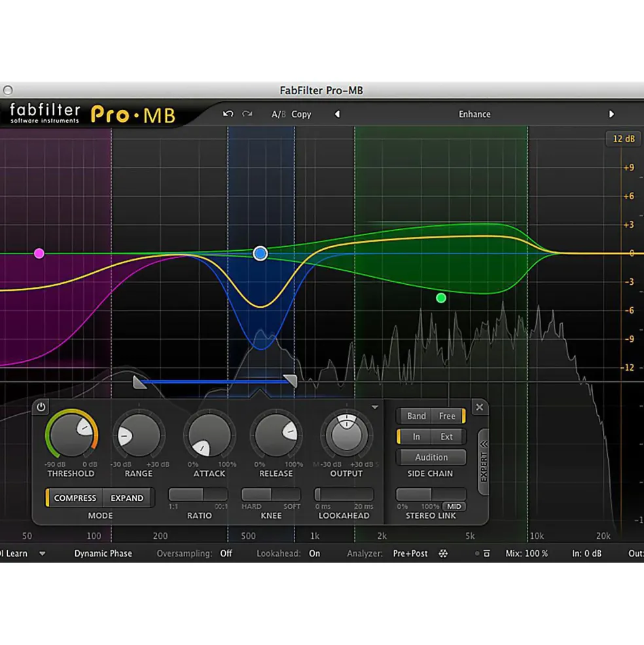The width and height of the screenshot is (644, 645).
Task: Click the Stereo Link slider
Action: coord(431,494)
